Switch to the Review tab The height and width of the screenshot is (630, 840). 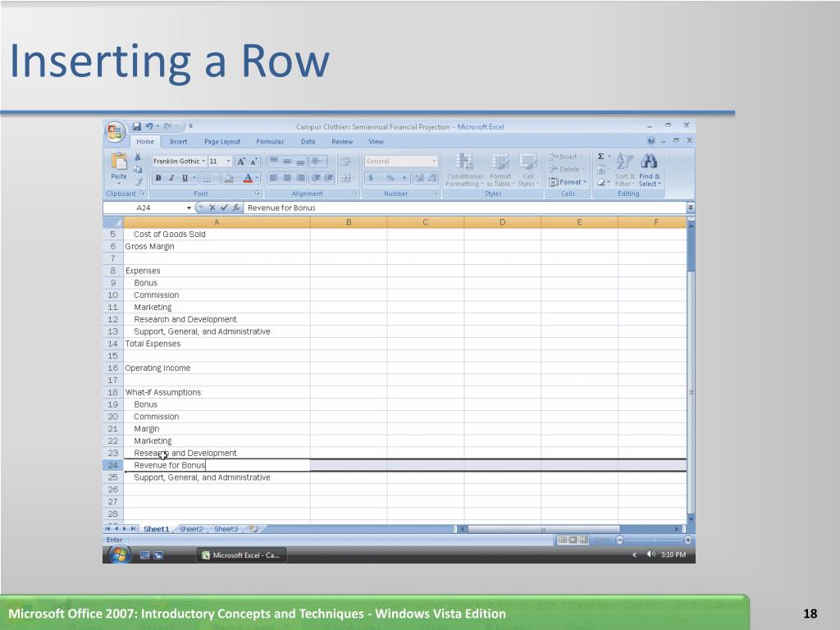(x=342, y=141)
